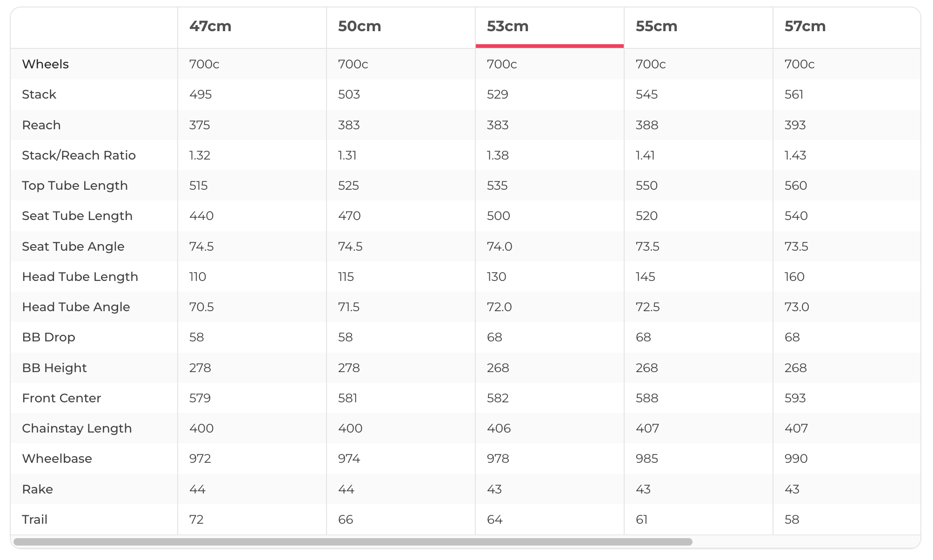Click the Wheelbase row label

57,459
